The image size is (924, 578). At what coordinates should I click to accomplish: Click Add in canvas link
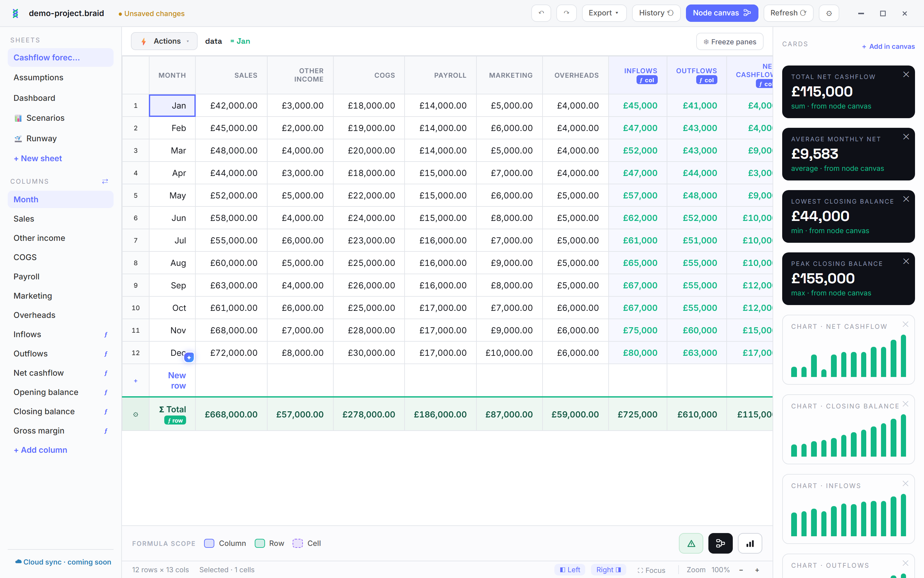pos(888,46)
